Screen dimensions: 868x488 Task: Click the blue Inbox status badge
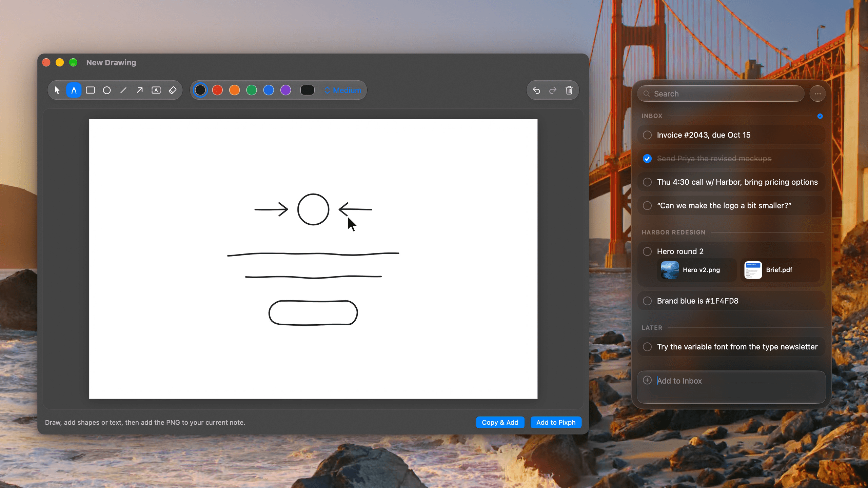[x=820, y=116]
